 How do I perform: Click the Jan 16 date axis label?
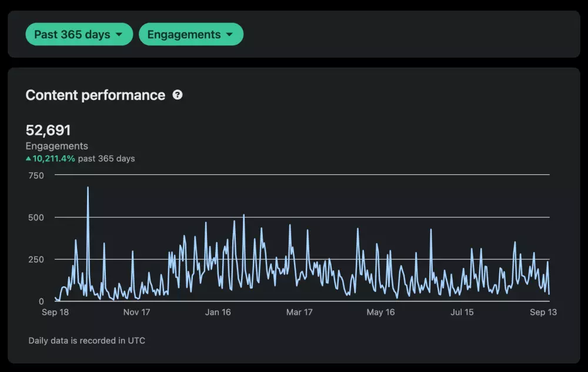tap(218, 312)
